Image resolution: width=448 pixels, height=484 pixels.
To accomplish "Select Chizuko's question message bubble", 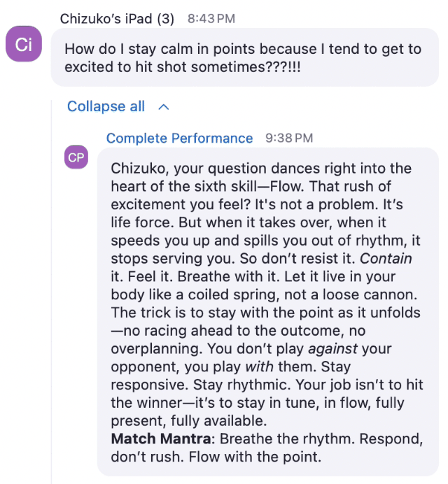I will click(x=245, y=57).
